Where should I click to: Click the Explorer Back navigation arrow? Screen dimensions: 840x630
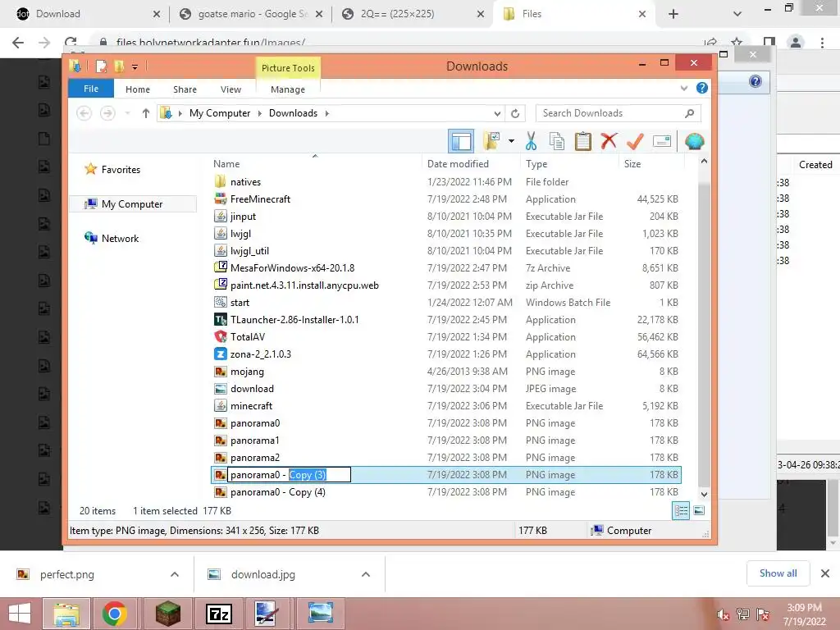84,113
